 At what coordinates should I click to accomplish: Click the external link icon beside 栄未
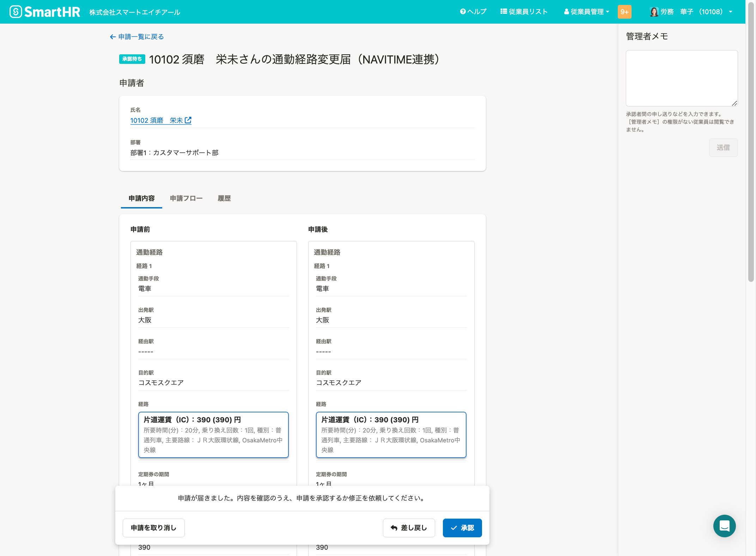click(188, 120)
